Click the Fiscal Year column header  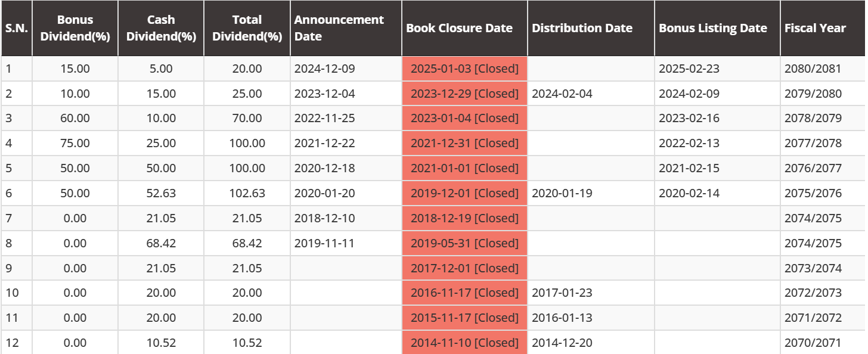814,28
